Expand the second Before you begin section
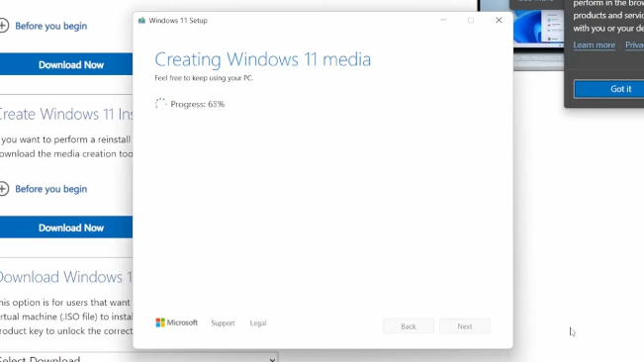Image resolution: width=644 pixels, height=362 pixels. [44, 189]
